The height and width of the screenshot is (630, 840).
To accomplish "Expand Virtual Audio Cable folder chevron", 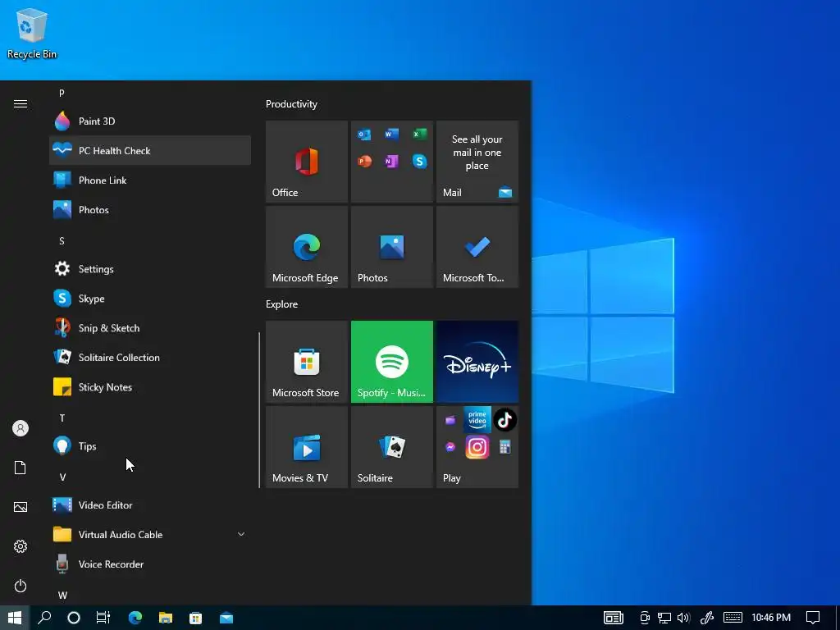I will coord(241,534).
